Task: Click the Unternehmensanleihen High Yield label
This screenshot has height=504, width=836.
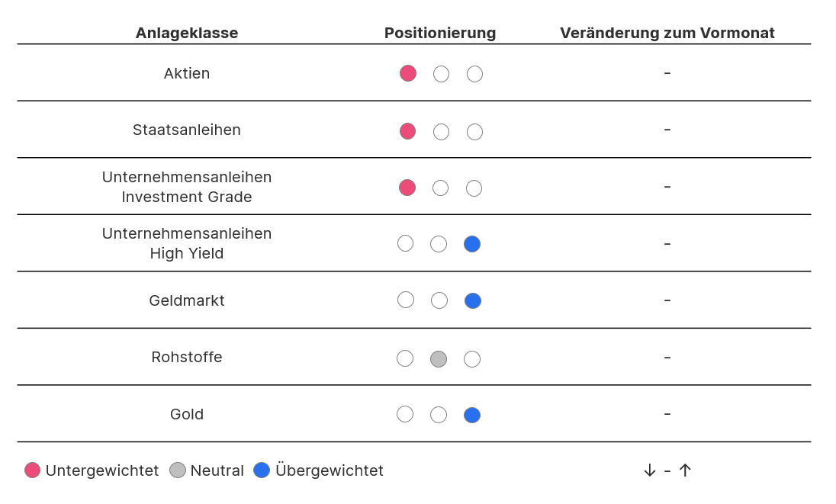Action: click(x=187, y=243)
